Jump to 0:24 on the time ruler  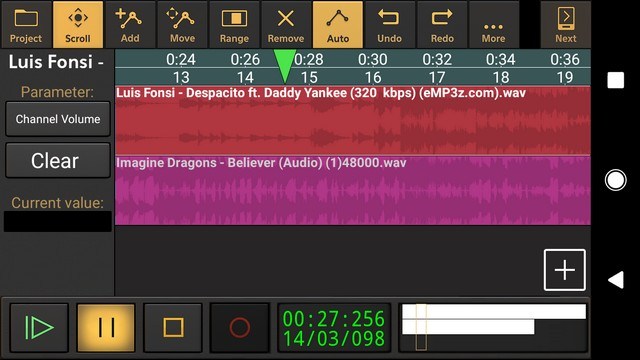pyautogui.click(x=181, y=60)
